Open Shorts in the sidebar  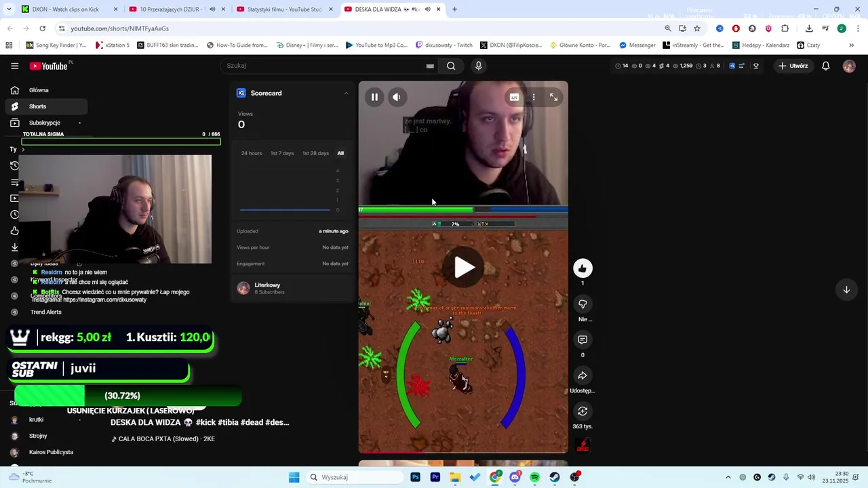click(x=46, y=106)
